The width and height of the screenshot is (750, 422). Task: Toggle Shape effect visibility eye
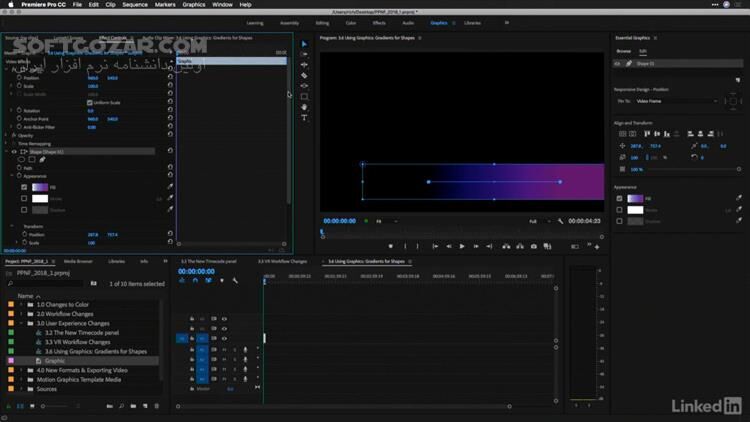click(14, 152)
